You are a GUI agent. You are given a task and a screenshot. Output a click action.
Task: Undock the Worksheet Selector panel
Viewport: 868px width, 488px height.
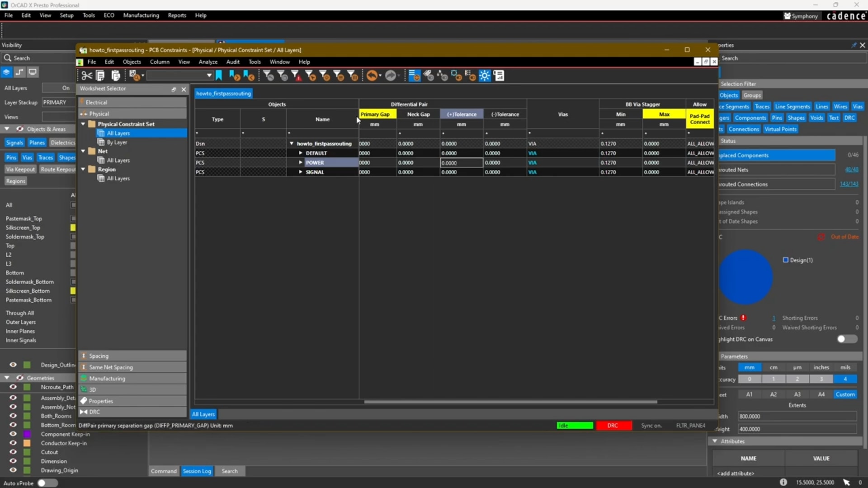point(174,89)
